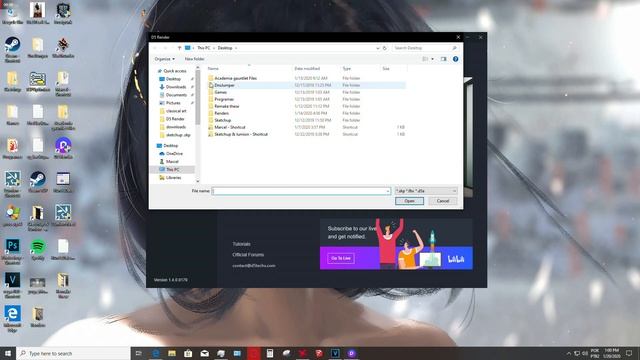The image size is (640, 360).
Task: Click the taskbar search box
Action: (x=73, y=353)
